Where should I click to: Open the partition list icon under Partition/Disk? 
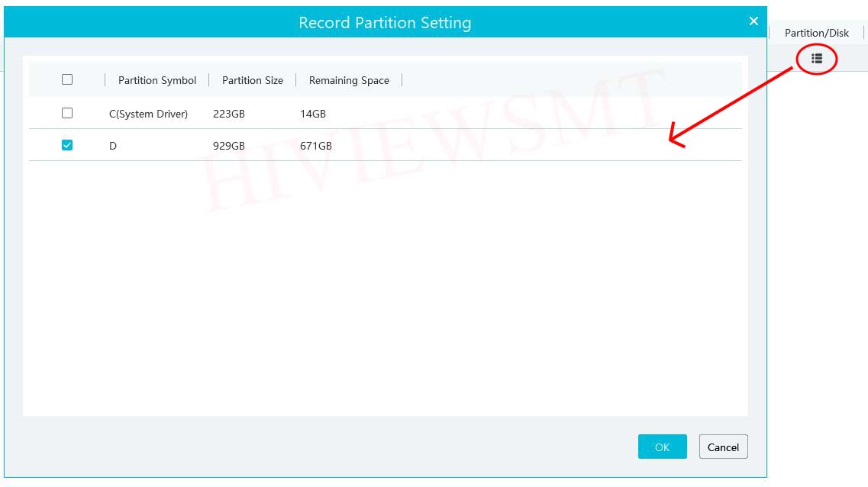coord(817,58)
